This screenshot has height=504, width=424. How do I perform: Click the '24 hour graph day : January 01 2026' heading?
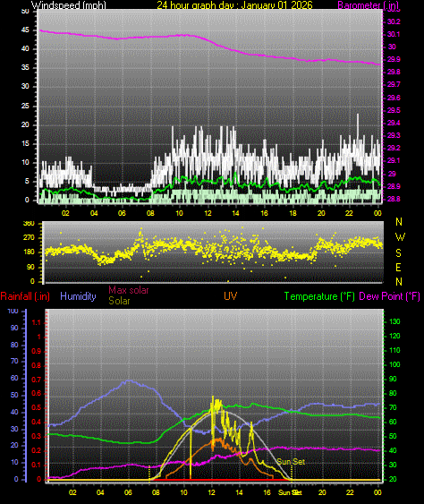point(234,5)
